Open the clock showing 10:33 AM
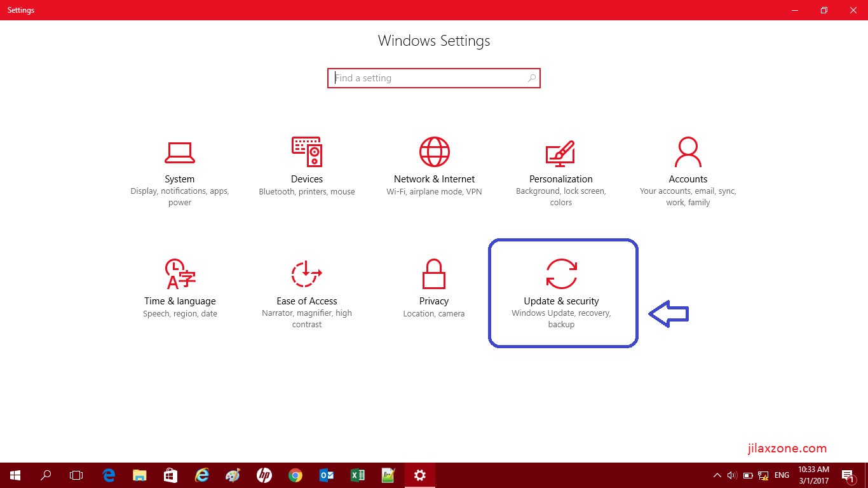Screen dimensions: 868x488 point(813,475)
